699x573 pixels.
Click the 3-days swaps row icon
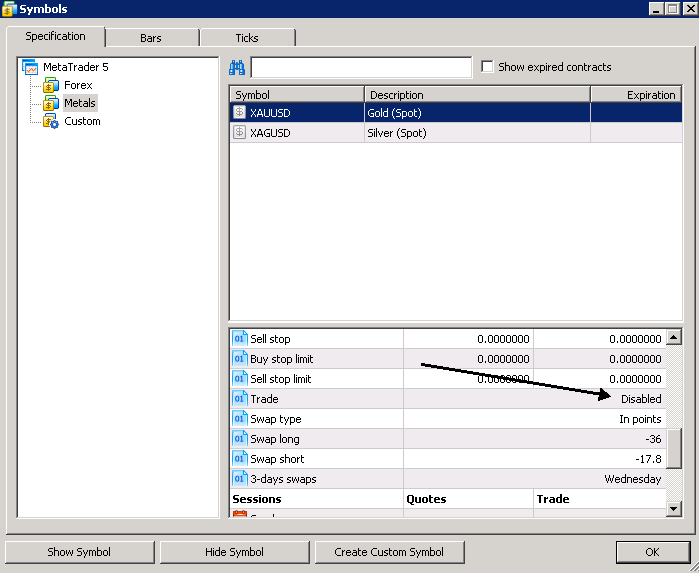click(239, 479)
